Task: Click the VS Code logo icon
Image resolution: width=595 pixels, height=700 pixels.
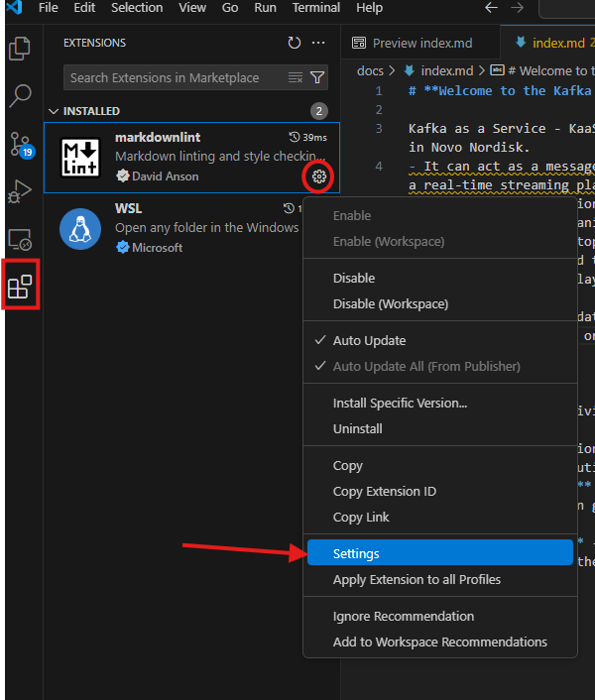Action: 14,8
